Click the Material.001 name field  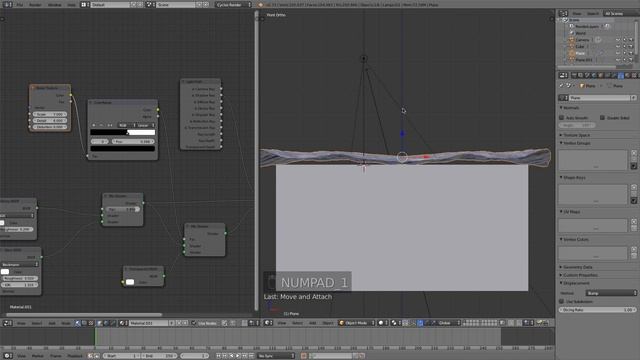(149, 323)
